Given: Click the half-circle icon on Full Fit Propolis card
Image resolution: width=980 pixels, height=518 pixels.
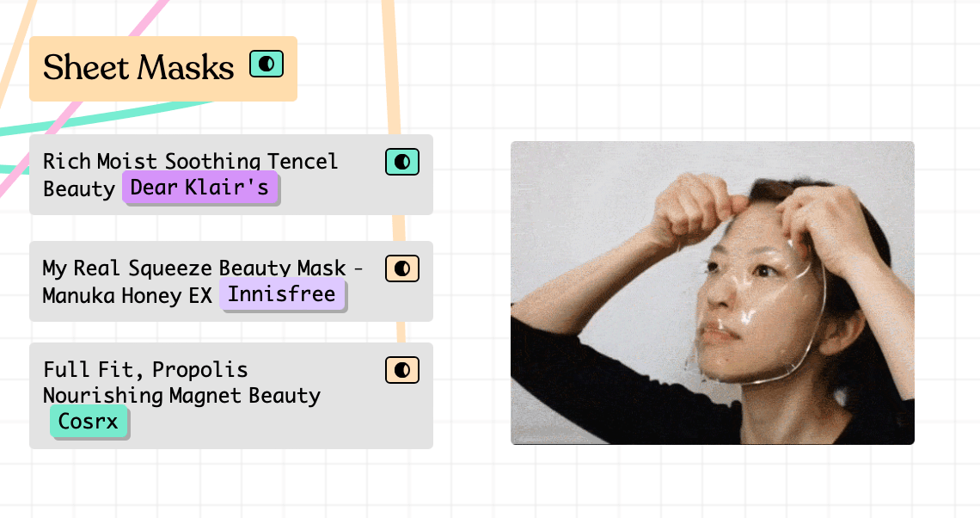Looking at the screenshot, I should pyautogui.click(x=401, y=370).
